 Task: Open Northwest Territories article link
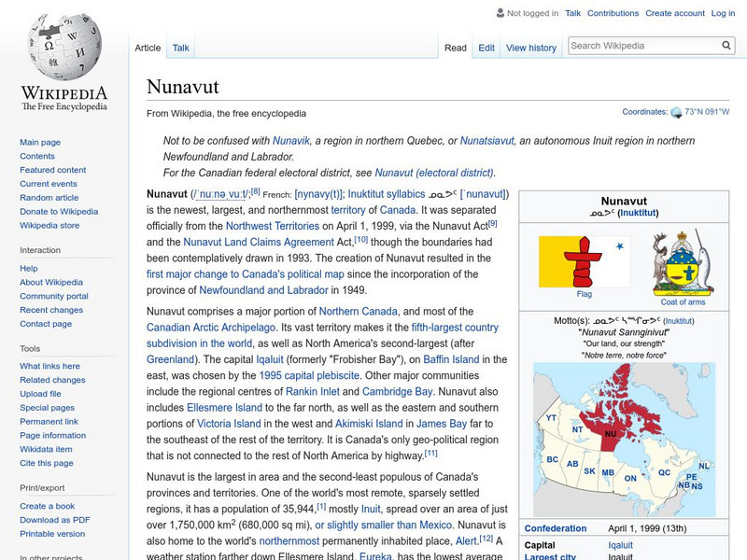pyautogui.click(x=273, y=226)
